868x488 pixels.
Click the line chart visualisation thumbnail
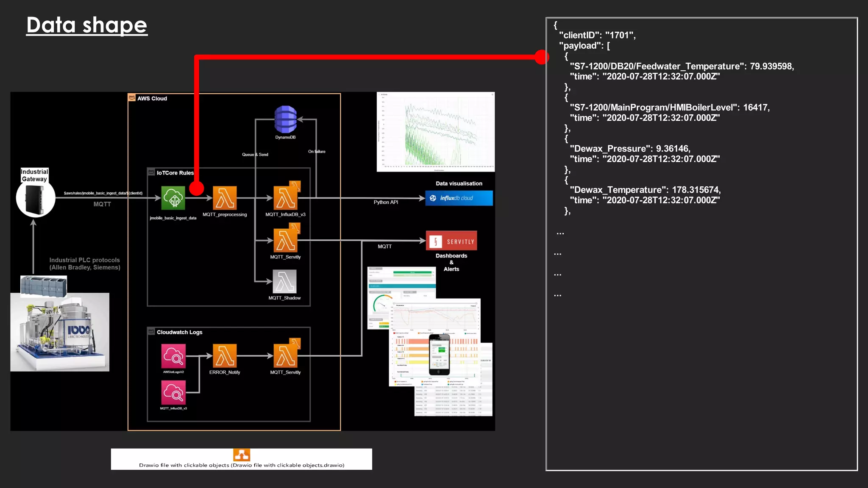[435, 132]
